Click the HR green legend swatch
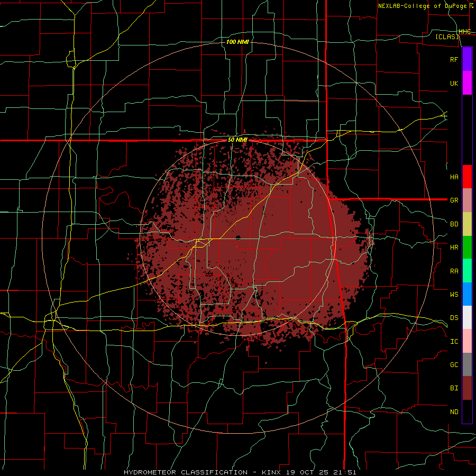This screenshot has height=476, width=476. click(467, 248)
